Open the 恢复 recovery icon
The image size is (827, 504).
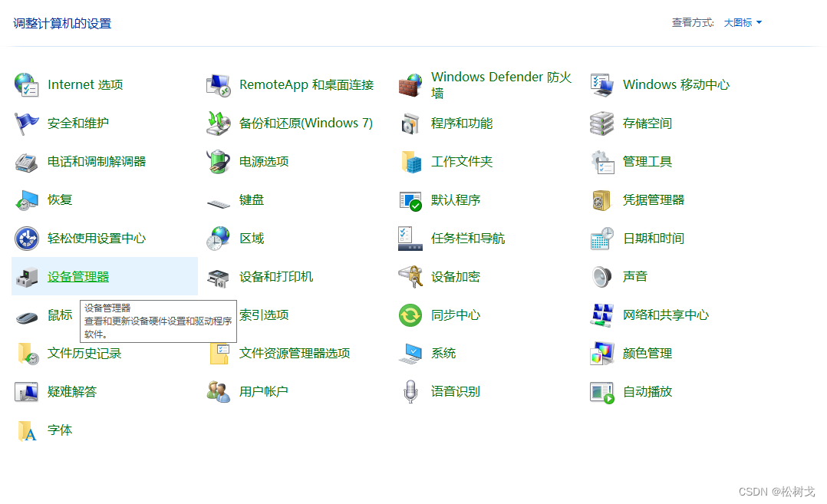pyautogui.click(x=26, y=200)
